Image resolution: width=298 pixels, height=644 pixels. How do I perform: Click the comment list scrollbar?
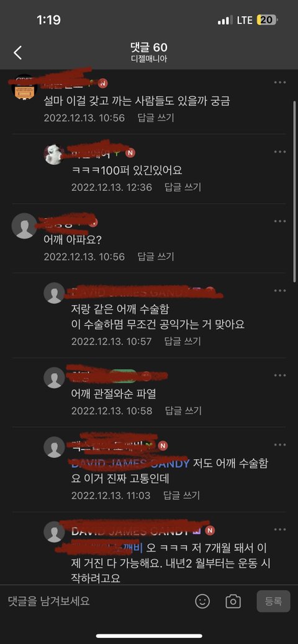point(294,191)
